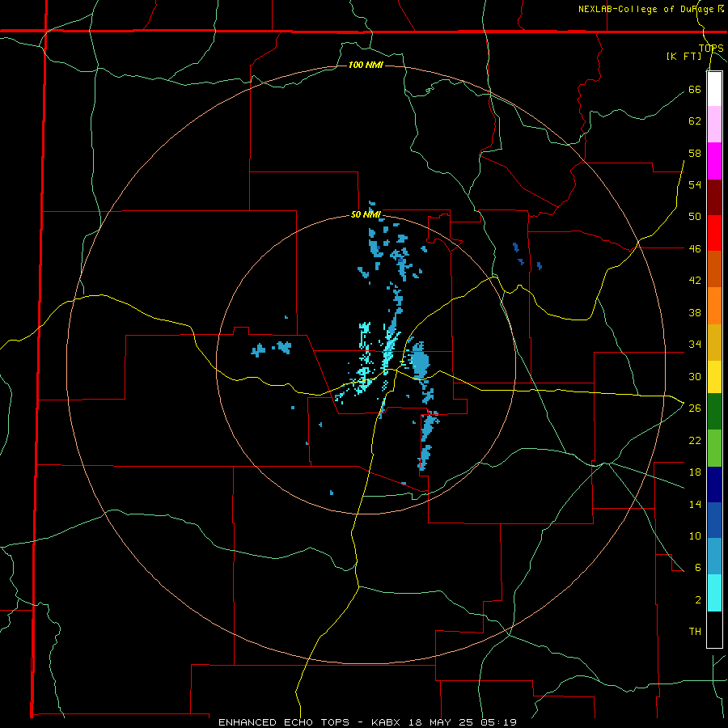Click the black TH threshold swatch
This screenshot has width=728, height=728.
[x=714, y=629]
